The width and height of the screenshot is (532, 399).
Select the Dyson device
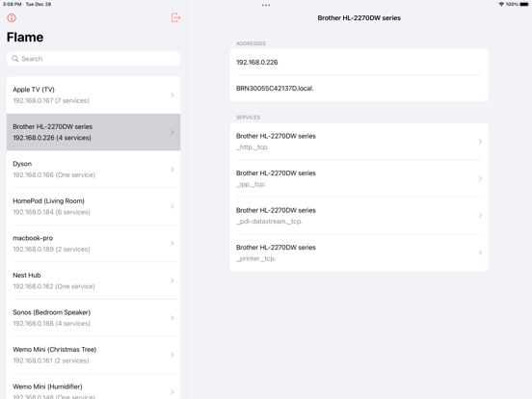[93, 170]
